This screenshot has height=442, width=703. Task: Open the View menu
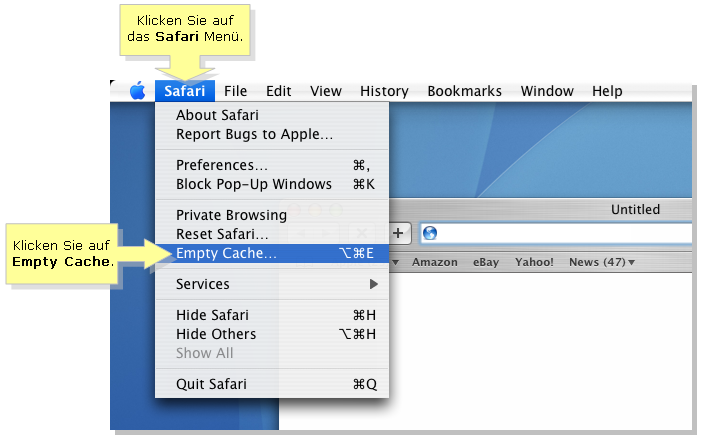coord(325,91)
